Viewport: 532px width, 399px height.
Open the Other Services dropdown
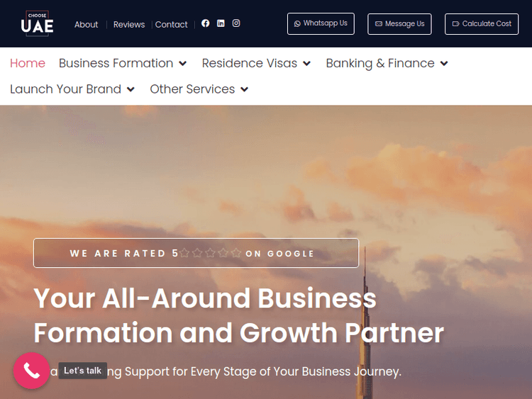pos(199,89)
